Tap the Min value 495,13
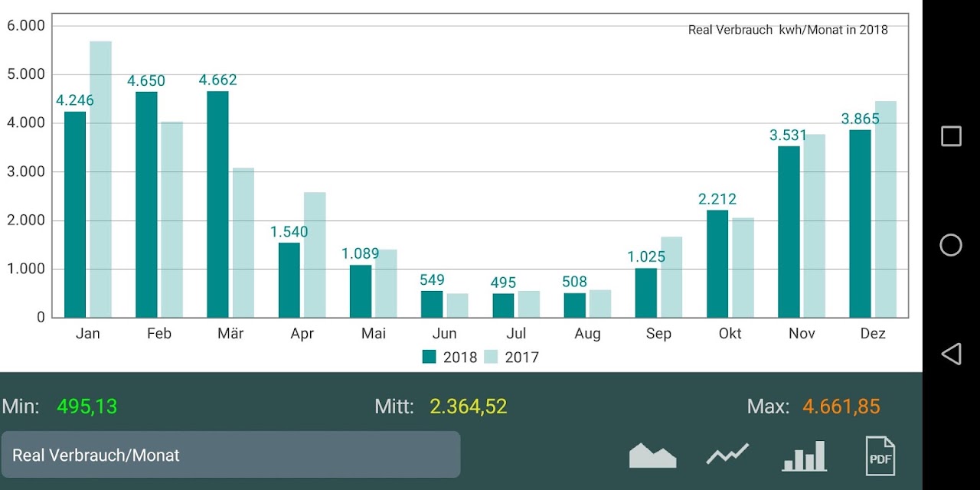The height and width of the screenshot is (490, 980). click(87, 407)
